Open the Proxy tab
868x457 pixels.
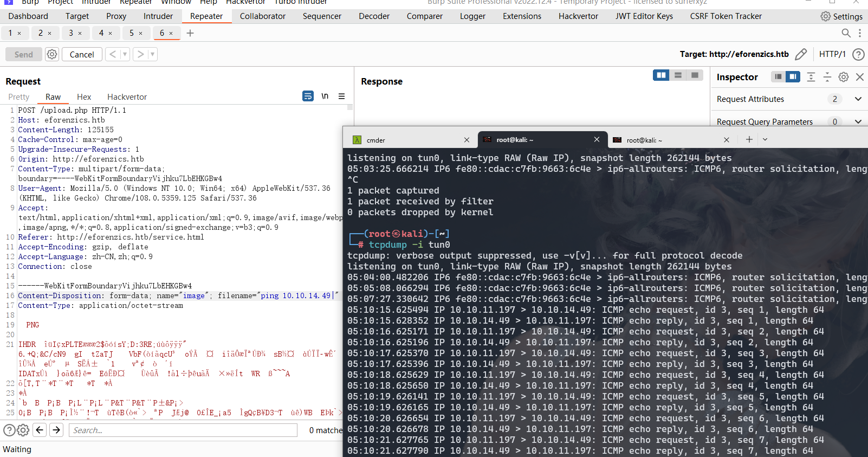(x=116, y=16)
